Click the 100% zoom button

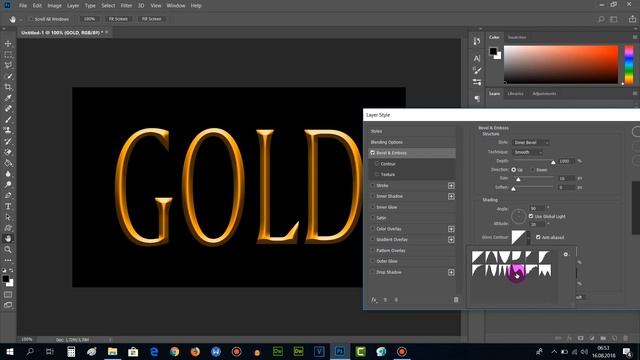click(x=89, y=19)
